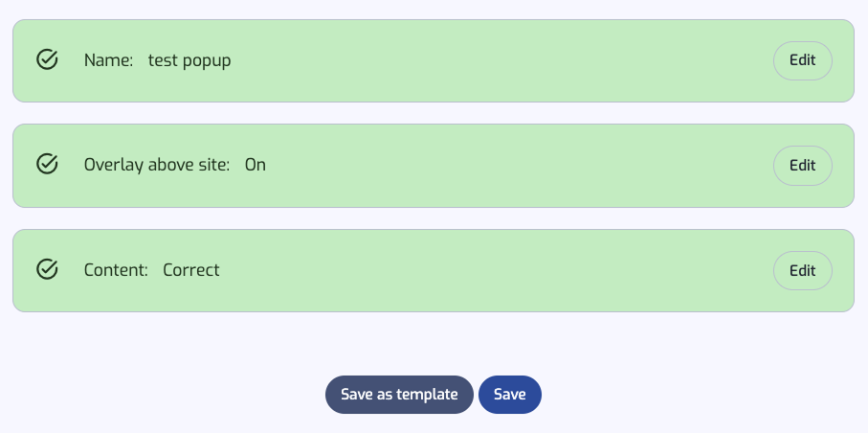The height and width of the screenshot is (433, 868).
Task: Edit the Overlay above site setting
Action: coord(803,165)
